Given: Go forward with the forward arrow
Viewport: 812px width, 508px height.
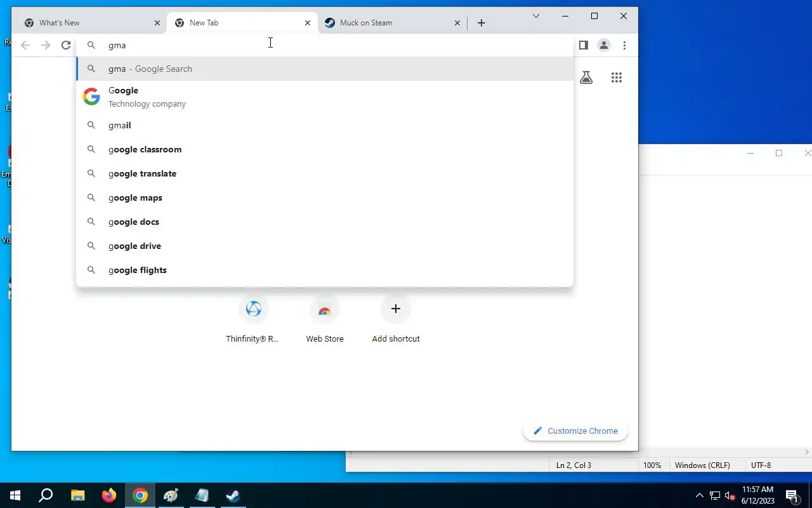Looking at the screenshot, I should coord(46,45).
